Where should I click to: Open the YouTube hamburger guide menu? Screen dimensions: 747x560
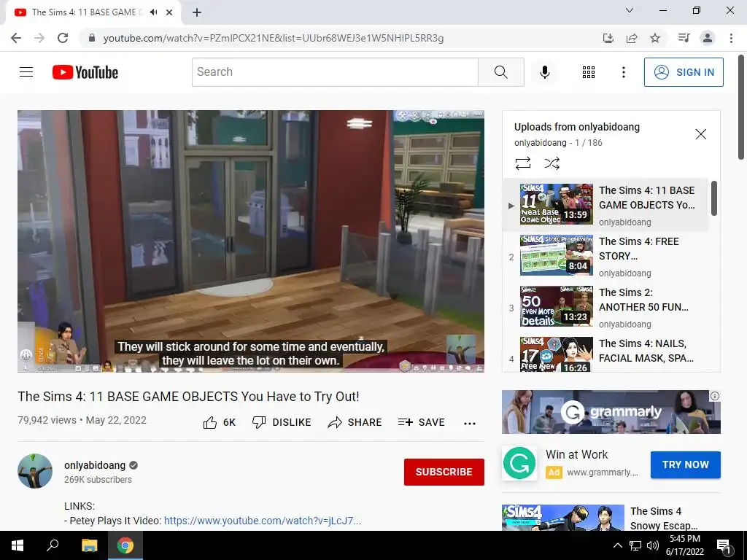click(x=26, y=72)
